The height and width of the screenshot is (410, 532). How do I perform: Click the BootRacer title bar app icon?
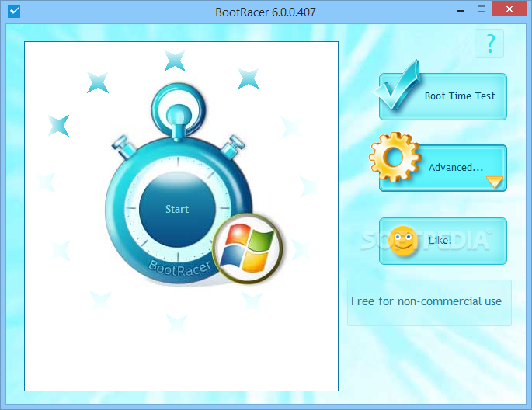14,11
